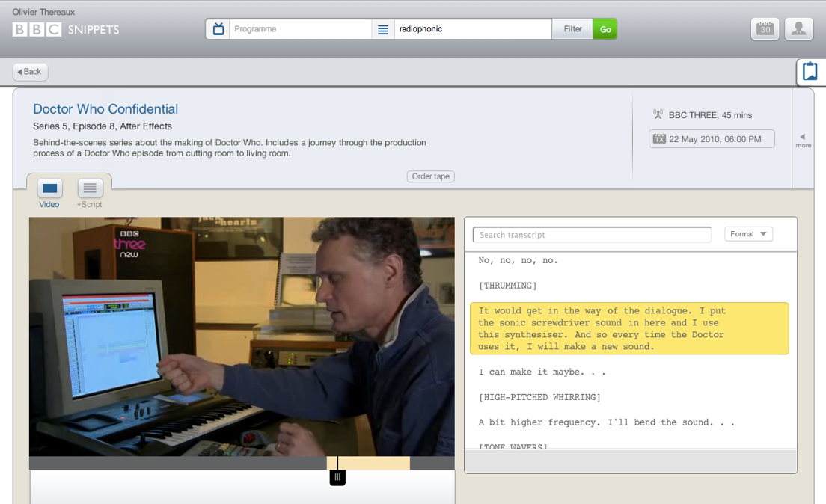The height and width of the screenshot is (504, 826).
Task: Click the Filter button
Action: [x=572, y=29]
